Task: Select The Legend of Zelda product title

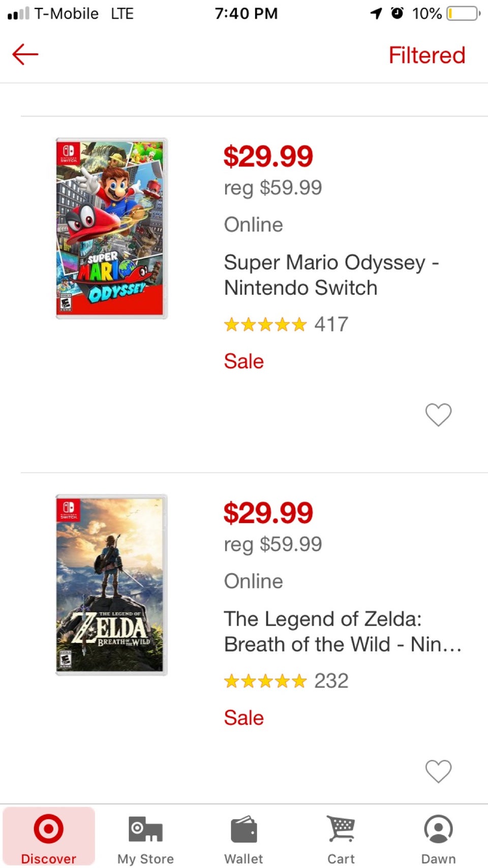Action: tap(342, 632)
